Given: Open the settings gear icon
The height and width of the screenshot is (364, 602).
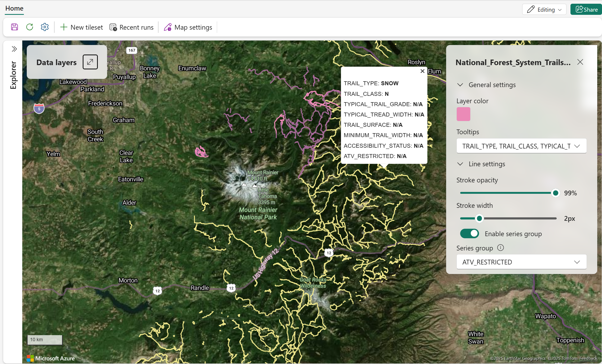Looking at the screenshot, I should [x=45, y=27].
